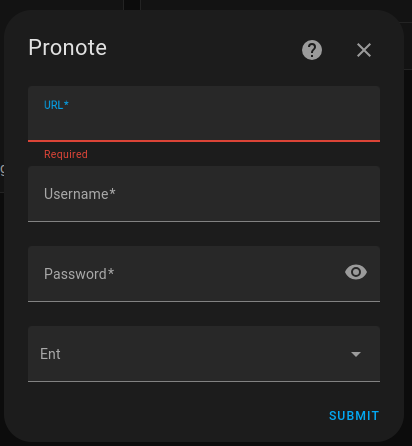Image resolution: width=412 pixels, height=446 pixels.
Task: Focus the URL input field
Action: pyautogui.click(x=204, y=114)
